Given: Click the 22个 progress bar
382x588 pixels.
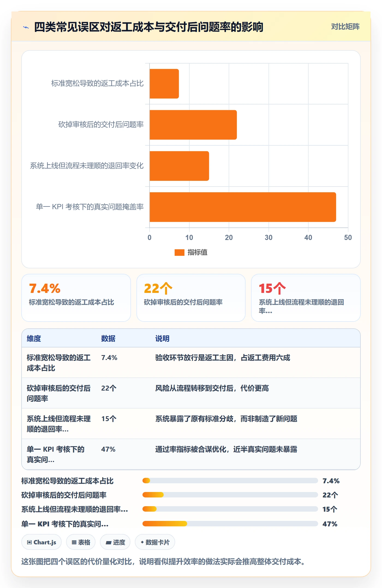Looking at the screenshot, I should [230, 495].
